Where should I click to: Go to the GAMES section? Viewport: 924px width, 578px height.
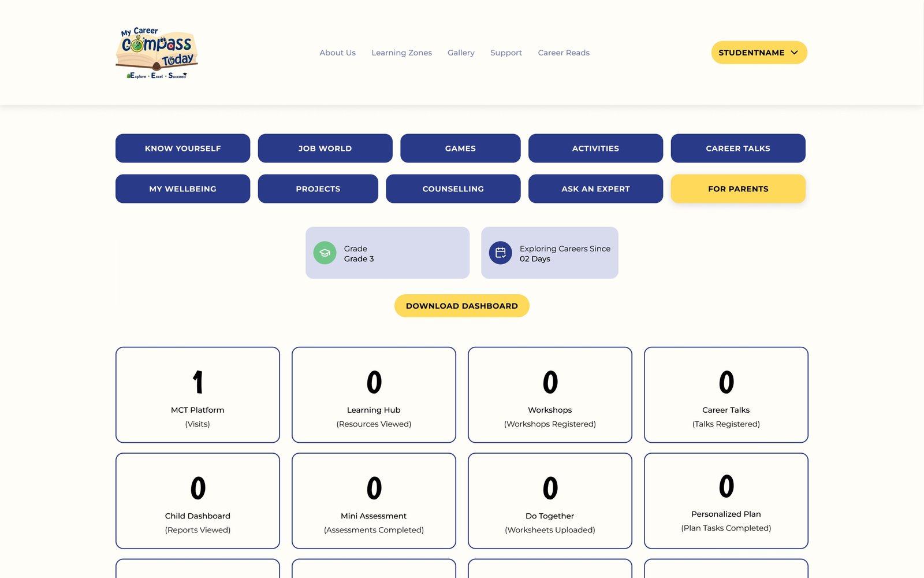pos(460,149)
